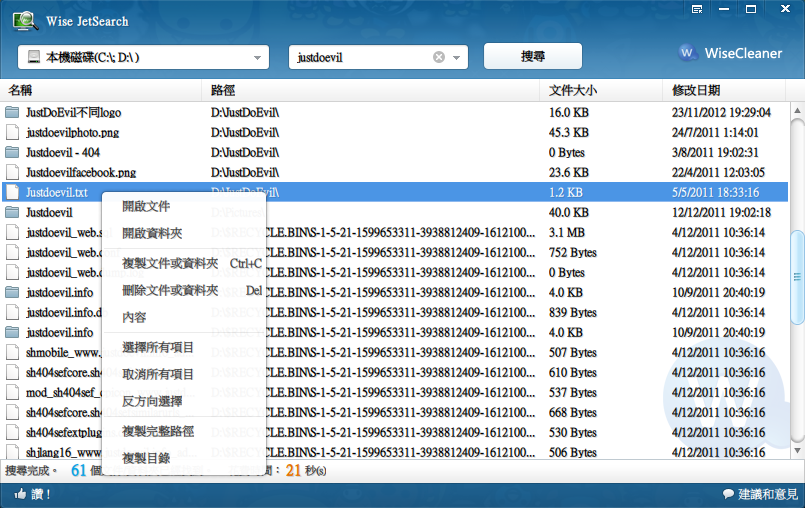Click the 3/8/2011 19:02:31 date cell
The height and width of the screenshot is (508, 805).
point(715,152)
